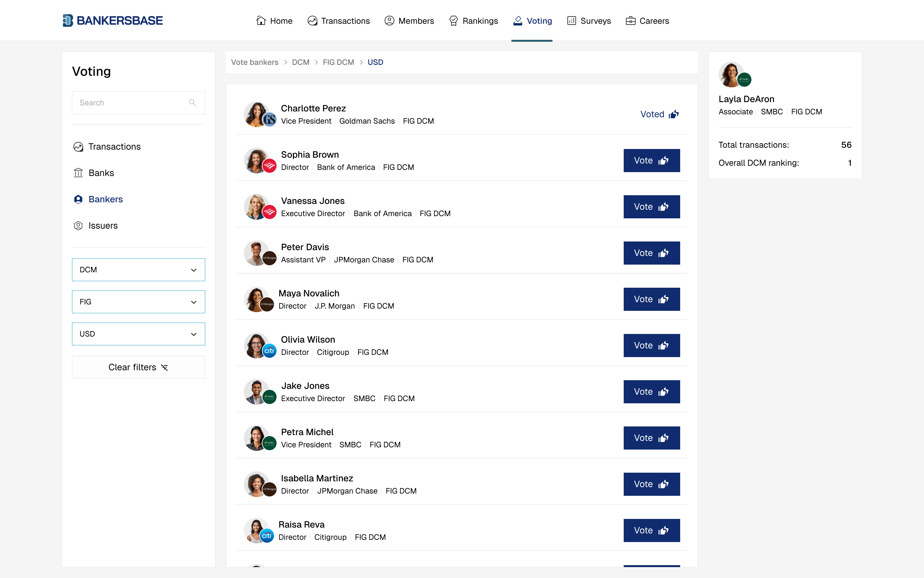The width and height of the screenshot is (924, 578).
Task: Vote for Maya Novalich
Action: (x=652, y=299)
